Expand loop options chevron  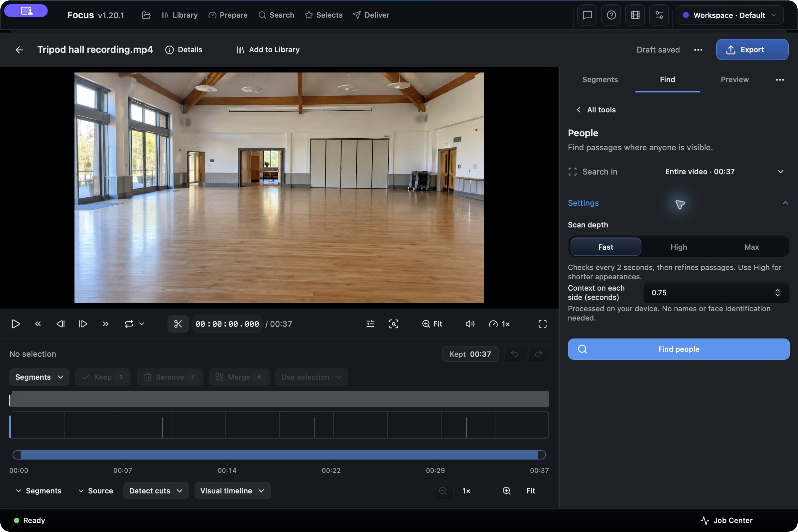(x=142, y=324)
